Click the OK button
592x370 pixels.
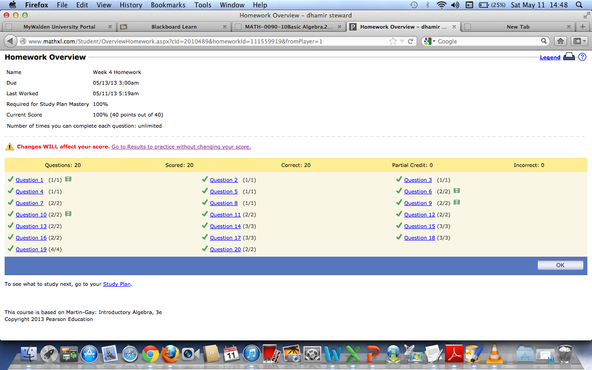click(x=560, y=265)
